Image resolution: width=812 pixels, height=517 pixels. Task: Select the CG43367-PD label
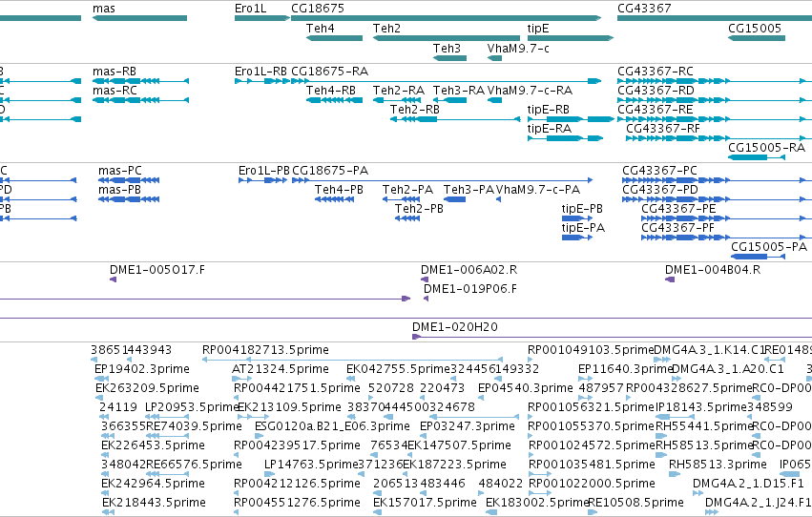pos(659,190)
